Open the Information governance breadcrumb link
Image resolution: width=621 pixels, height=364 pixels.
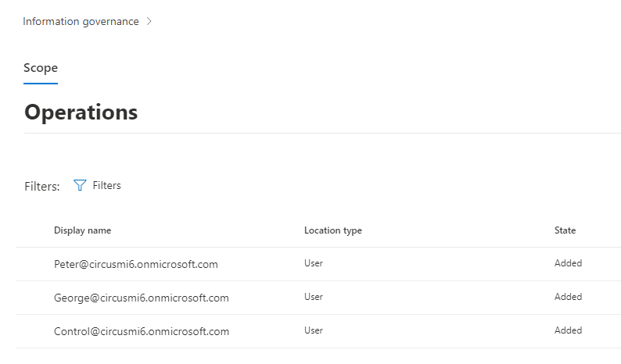(x=81, y=22)
